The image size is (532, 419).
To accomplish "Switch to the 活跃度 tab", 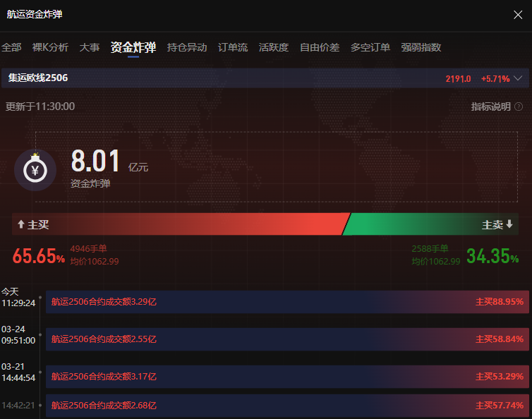I will pos(274,47).
